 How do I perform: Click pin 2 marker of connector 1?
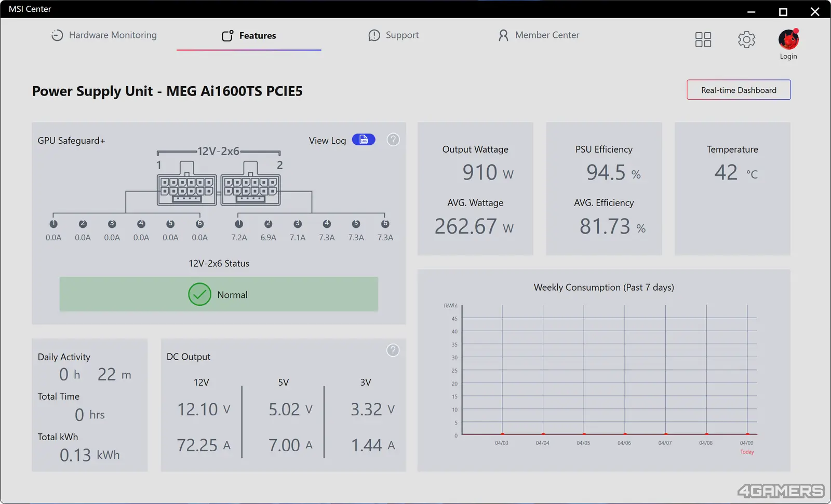tap(83, 224)
